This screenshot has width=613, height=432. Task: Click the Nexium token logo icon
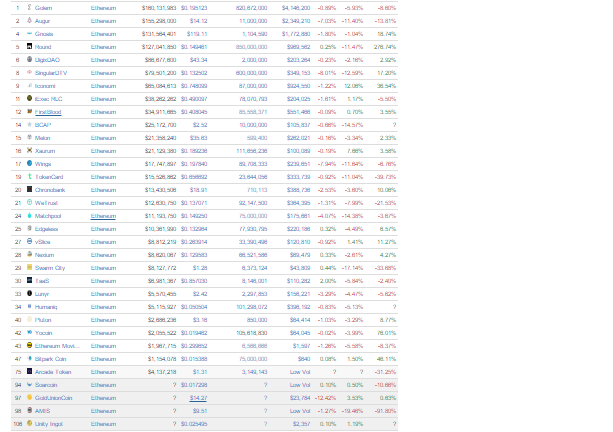(x=29, y=254)
